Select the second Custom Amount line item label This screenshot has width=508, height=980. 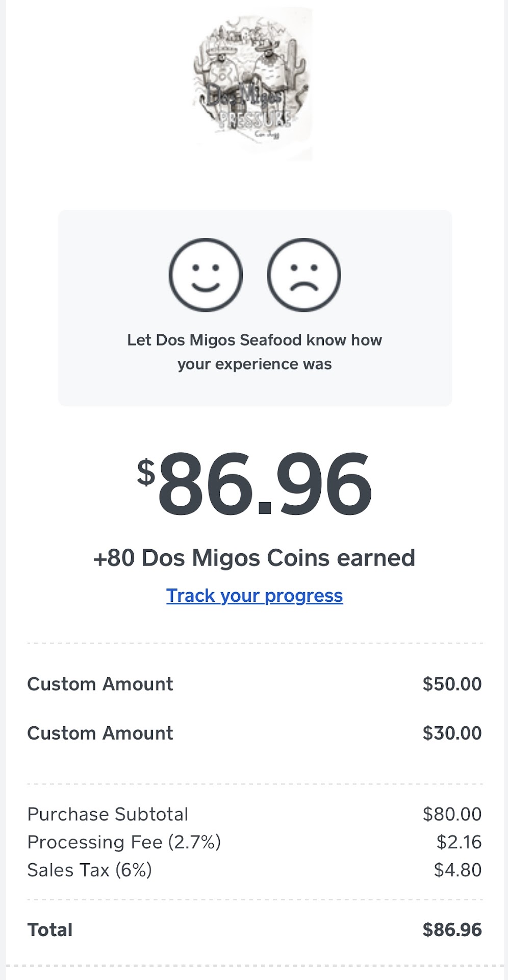pyautogui.click(x=100, y=733)
